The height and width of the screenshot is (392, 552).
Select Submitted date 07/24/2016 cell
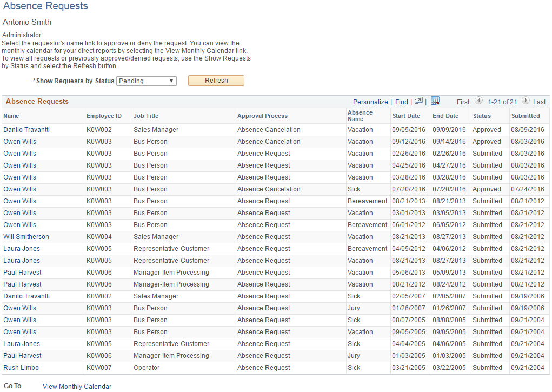527,189
